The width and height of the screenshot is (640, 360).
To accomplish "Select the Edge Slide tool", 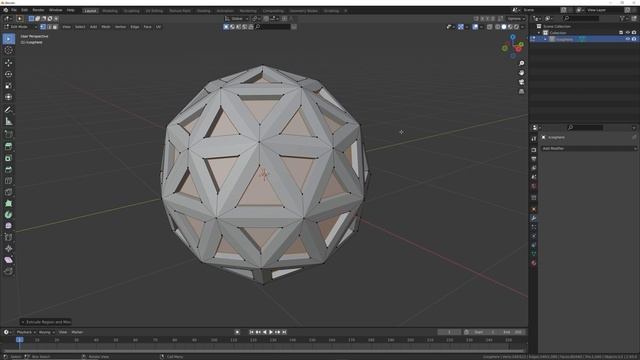I will (9, 237).
